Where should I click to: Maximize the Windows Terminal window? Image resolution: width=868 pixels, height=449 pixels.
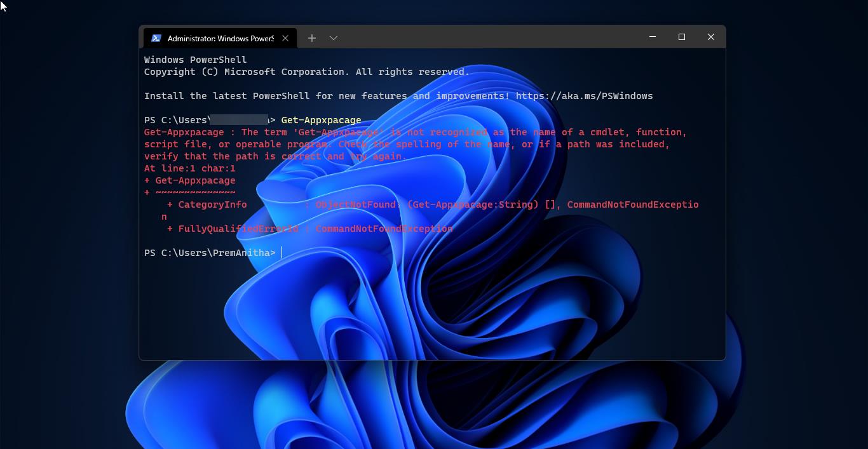coord(682,37)
